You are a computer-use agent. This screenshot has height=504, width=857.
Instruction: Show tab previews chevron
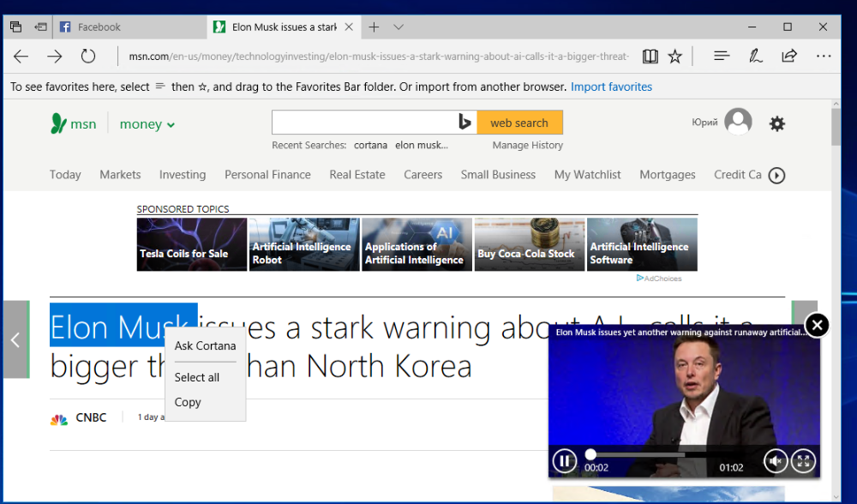pos(399,27)
